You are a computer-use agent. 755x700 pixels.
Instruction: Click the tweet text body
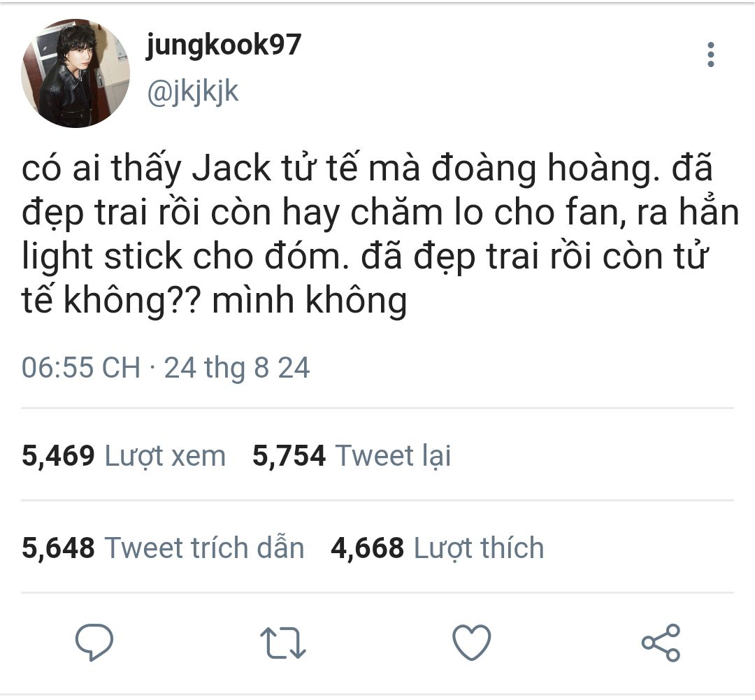click(x=380, y=235)
